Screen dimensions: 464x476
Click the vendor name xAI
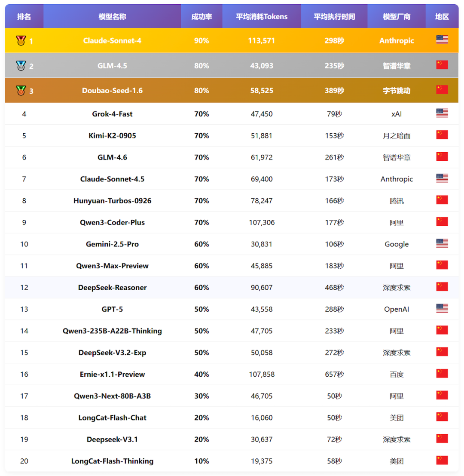[397, 114]
